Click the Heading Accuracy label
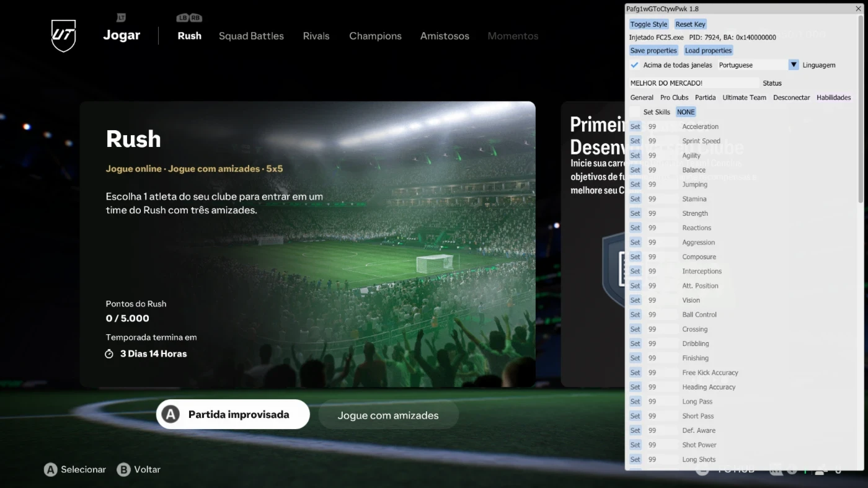The height and width of the screenshot is (488, 868). (x=709, y=387)
